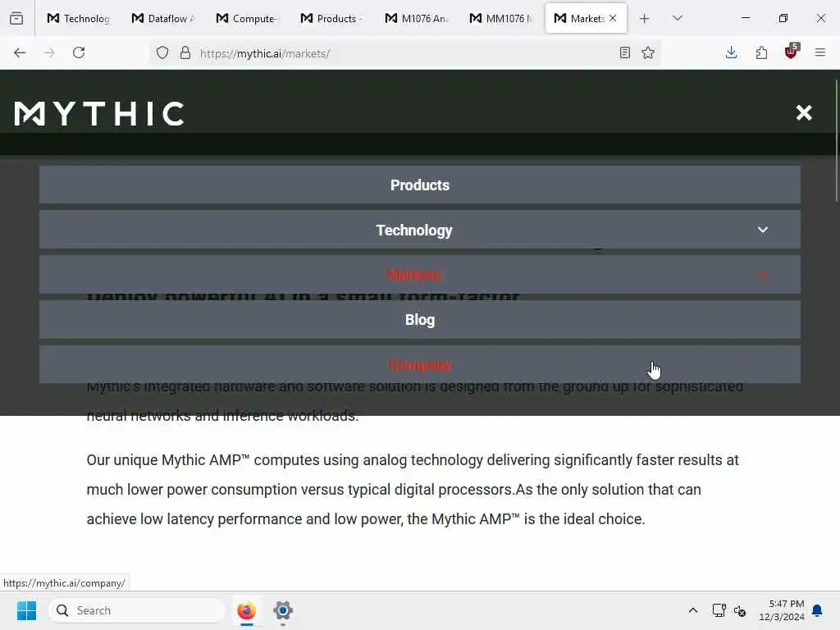Open the Firefox application hamburger menu
840x630 pixels.
pyautogui.click(x=820, y=52)
